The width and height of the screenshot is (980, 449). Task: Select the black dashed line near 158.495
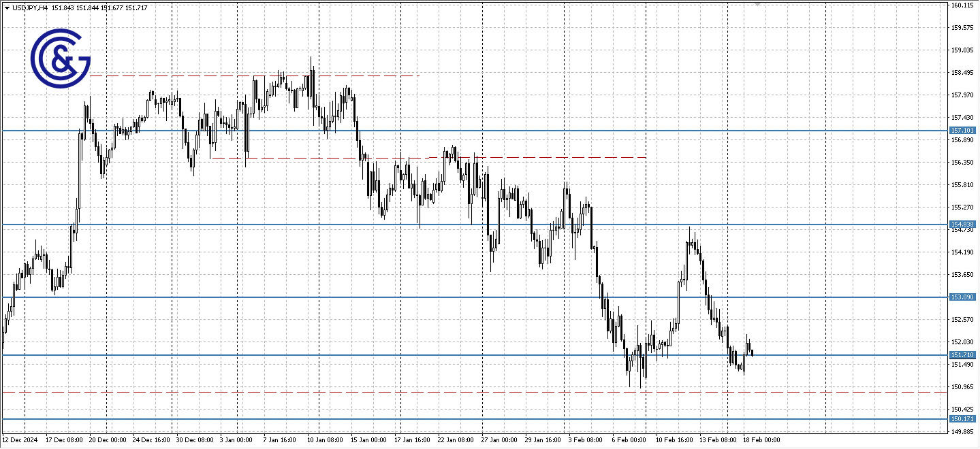[x=238, y=76]
